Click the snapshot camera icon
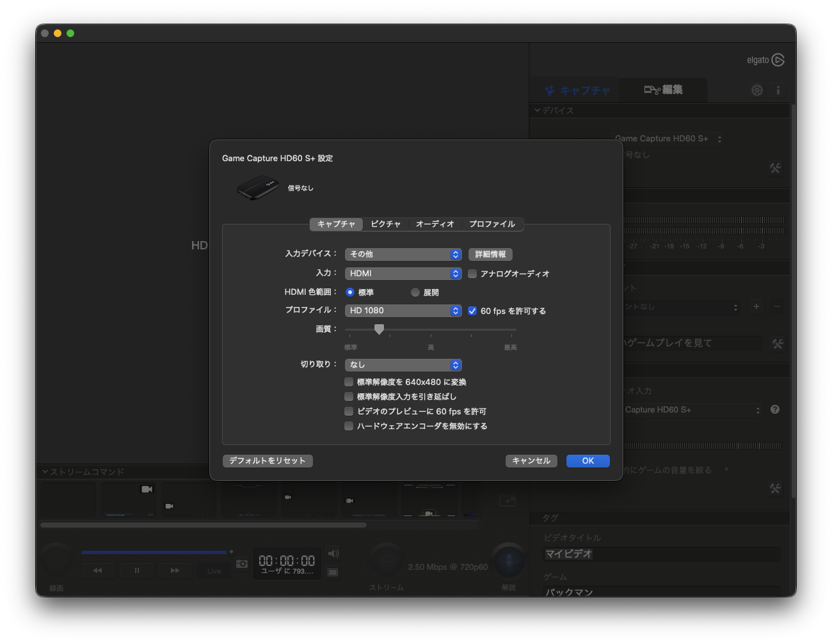Screen dimensions: 832x644 pyautogui.click(x=242, y=563)
